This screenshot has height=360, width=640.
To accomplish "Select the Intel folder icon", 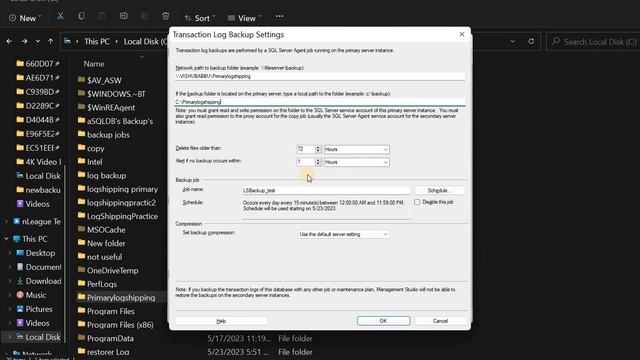I will pos(81,162).
